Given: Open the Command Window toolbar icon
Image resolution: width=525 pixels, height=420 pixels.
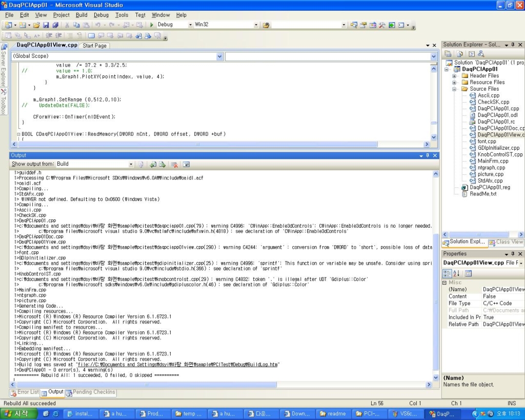Looking at the screenshot, I should 401,25.
